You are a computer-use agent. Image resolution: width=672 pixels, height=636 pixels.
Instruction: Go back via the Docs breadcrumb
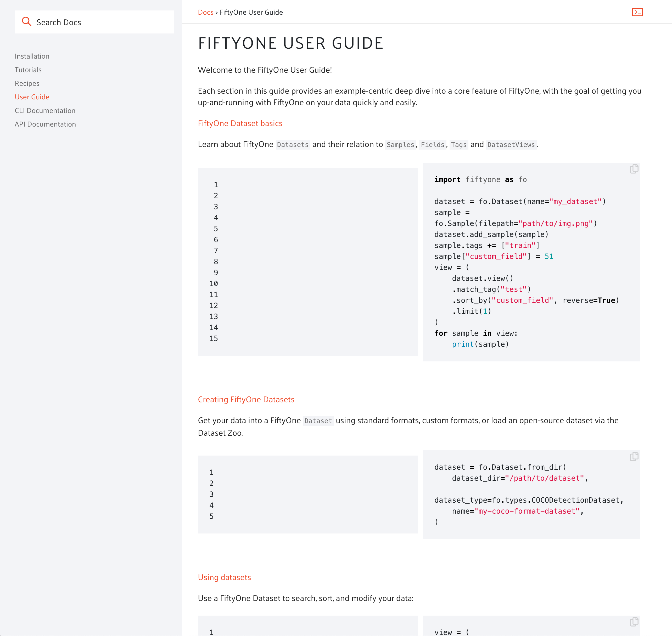pyautogui.click(x=205, y=12)
